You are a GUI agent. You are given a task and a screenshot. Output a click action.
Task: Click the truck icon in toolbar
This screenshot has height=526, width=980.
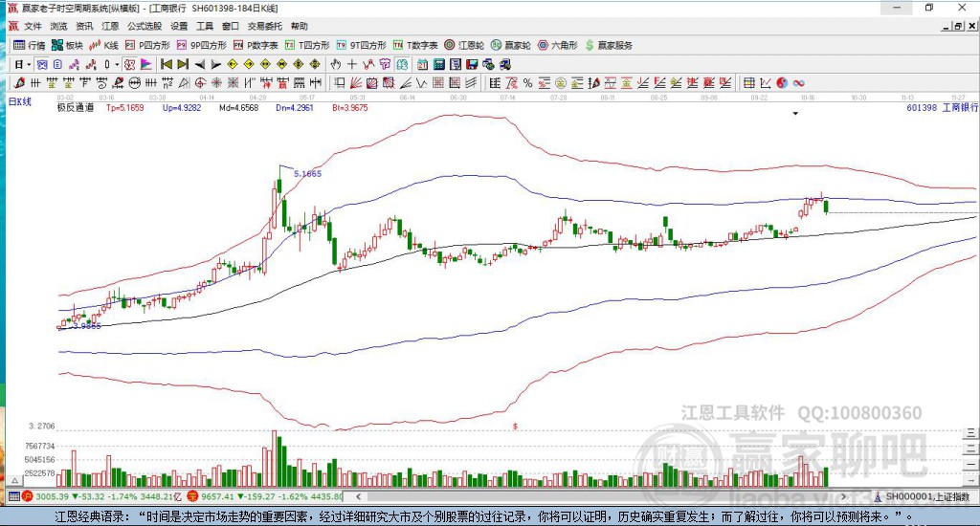505,64
